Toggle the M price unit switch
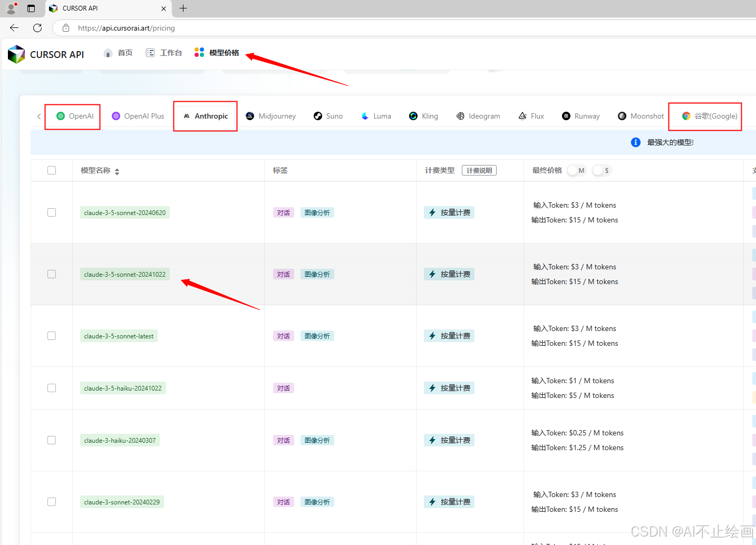The image size is (756, 545). [x=576, y=170]
